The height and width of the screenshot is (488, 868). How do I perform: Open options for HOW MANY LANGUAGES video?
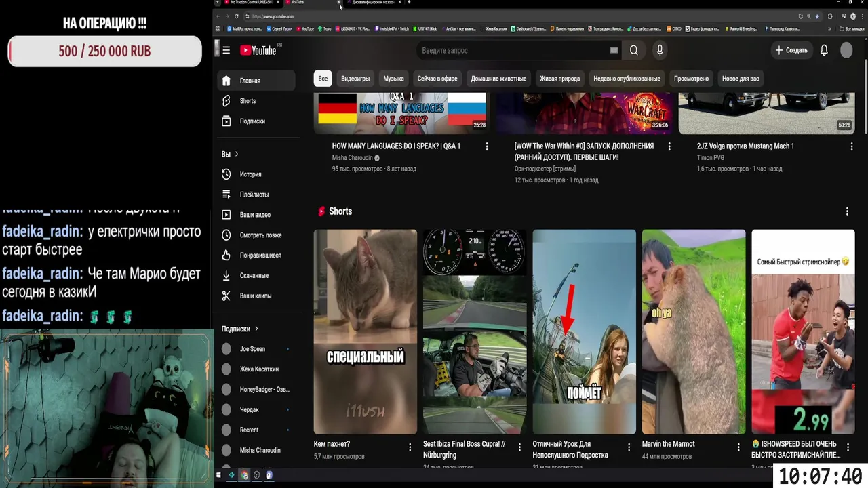pos(486,146)
